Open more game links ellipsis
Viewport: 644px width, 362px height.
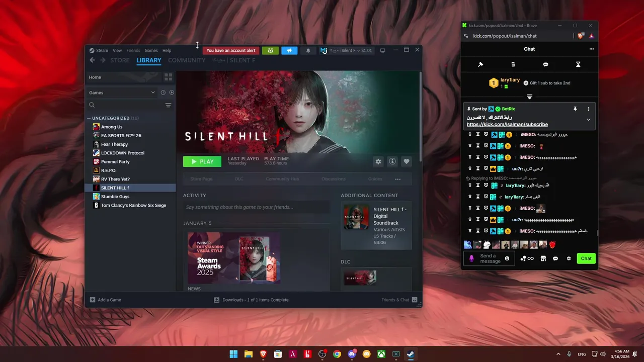click(x=398, y=179)
